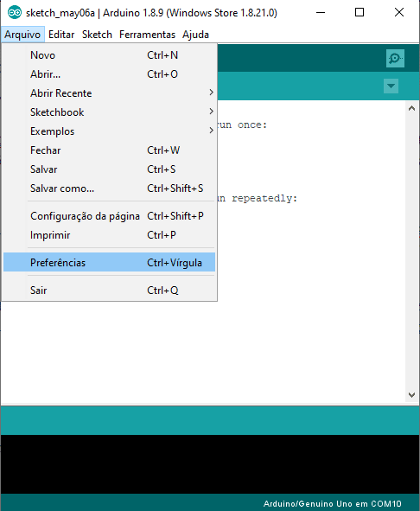Click the editor scrollbar down arrow
This screenshot has width=420, height=511.
pos(411,395)
